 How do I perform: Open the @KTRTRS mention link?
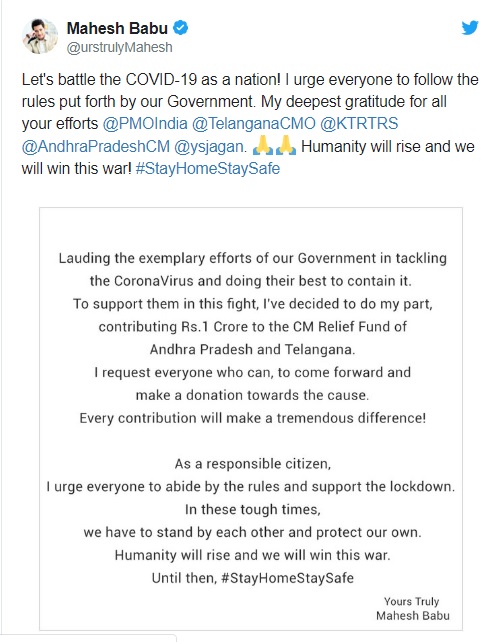click(x=359, y=124)
